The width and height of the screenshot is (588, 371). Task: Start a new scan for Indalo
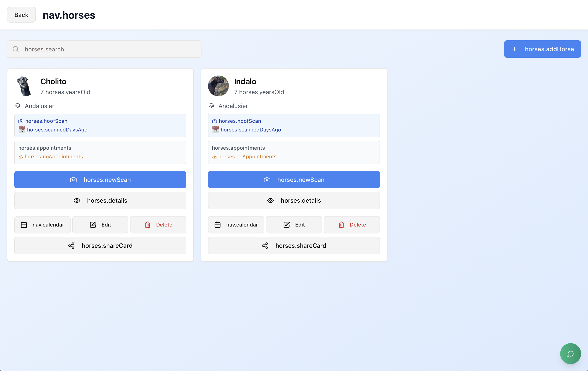(294, 180)
